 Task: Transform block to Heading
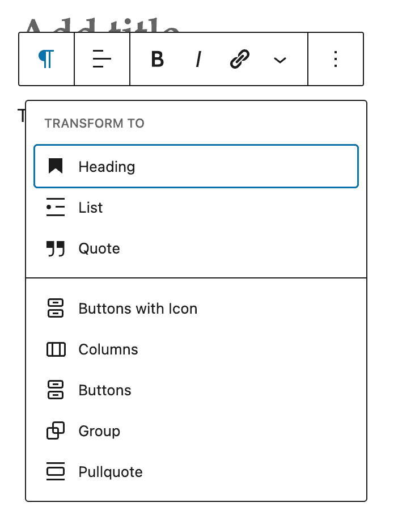tap(196, 167)
